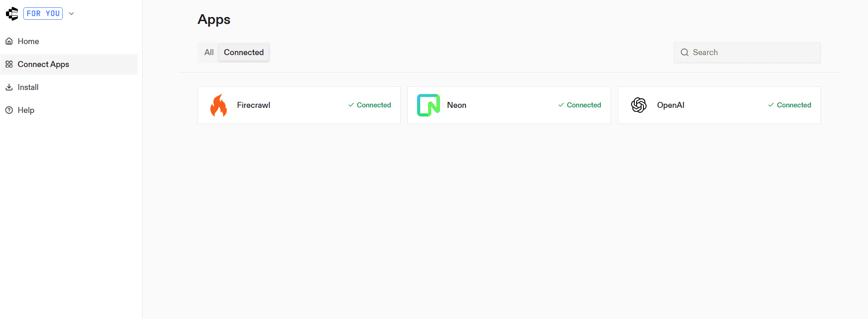Click the checkmark next to OpenAI Connected
The width and height of the screenshot is (868, 319).
point(771,105)
